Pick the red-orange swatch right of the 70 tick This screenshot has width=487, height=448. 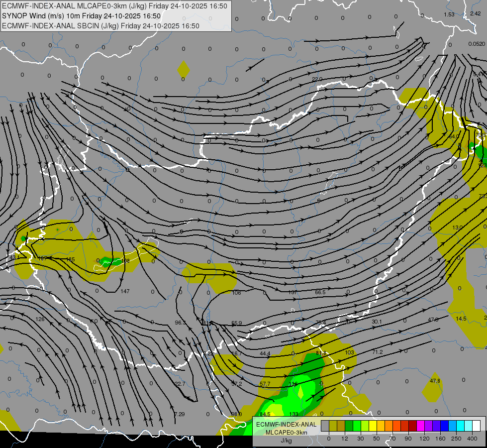click(396, 426)
